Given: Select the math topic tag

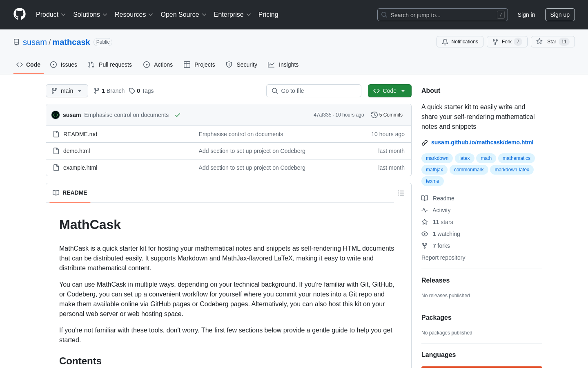Looking at the screenshot, I should (486, 158).
